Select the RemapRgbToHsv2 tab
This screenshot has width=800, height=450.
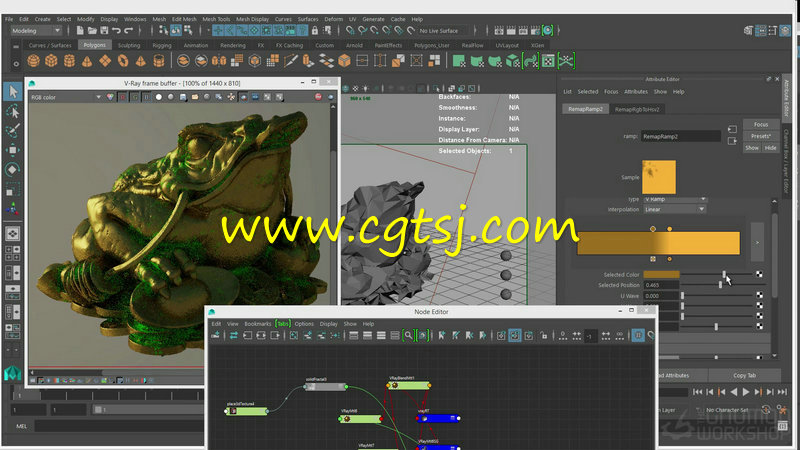637,109
